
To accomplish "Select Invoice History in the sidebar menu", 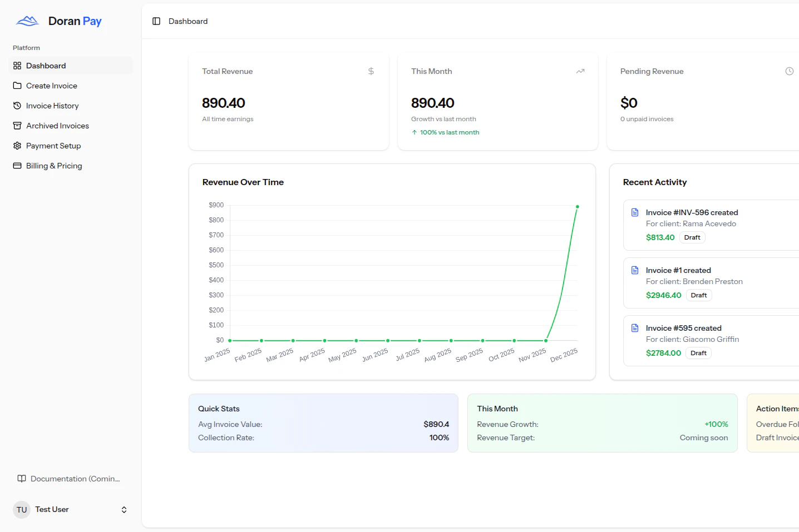I will (52, 105).
